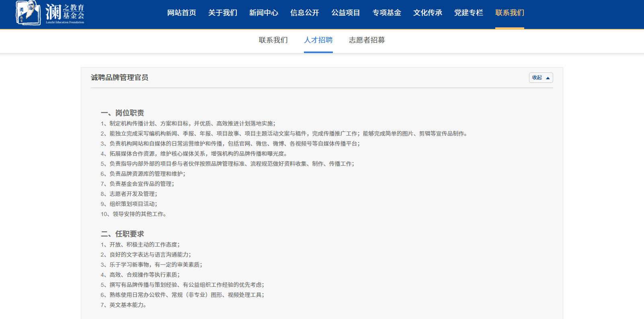Click the 澜之教育基金会 logo text
Screen dimensions: 644x319
tap(65, 12)
